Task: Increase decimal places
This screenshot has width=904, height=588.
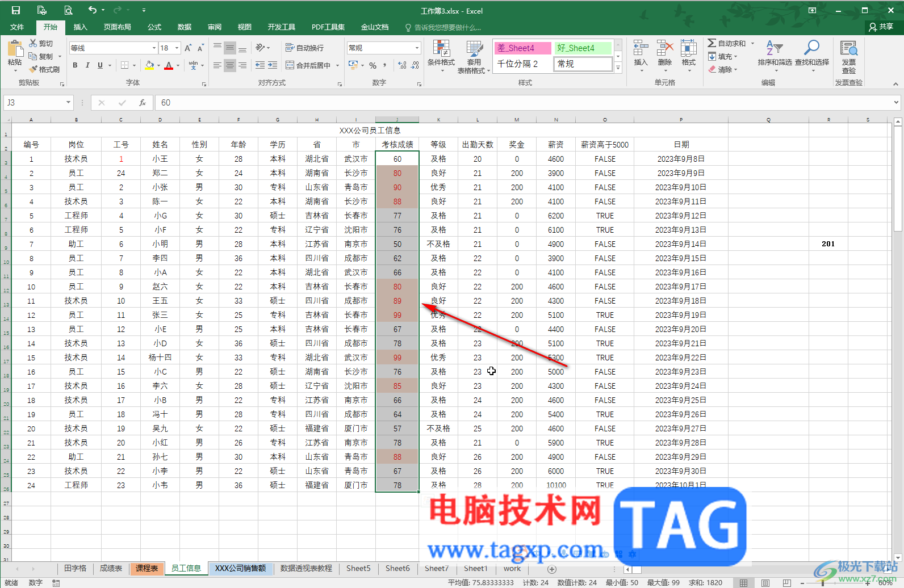Action: (403, 65)
